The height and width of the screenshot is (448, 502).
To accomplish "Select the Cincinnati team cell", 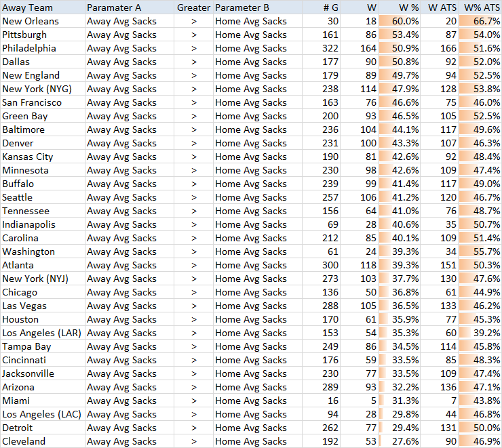I will 42,360.
